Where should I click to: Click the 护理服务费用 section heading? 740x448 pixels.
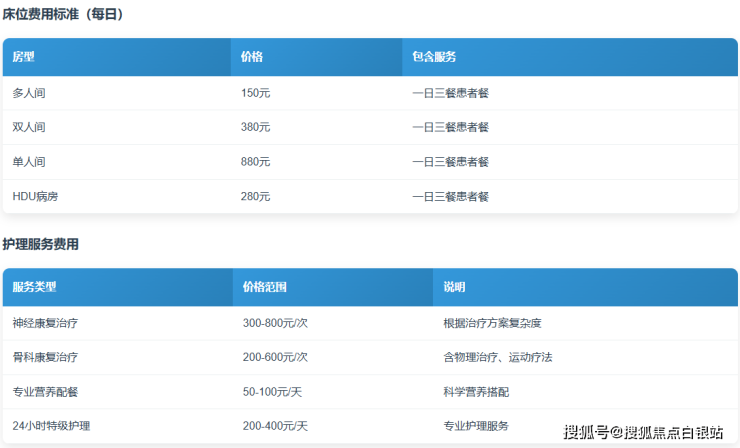point(40,244)
